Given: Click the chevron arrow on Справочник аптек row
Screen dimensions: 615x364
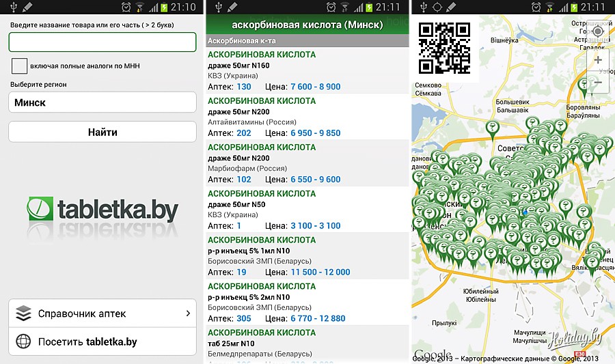Looking at the screenshot, I should [187, 313].
